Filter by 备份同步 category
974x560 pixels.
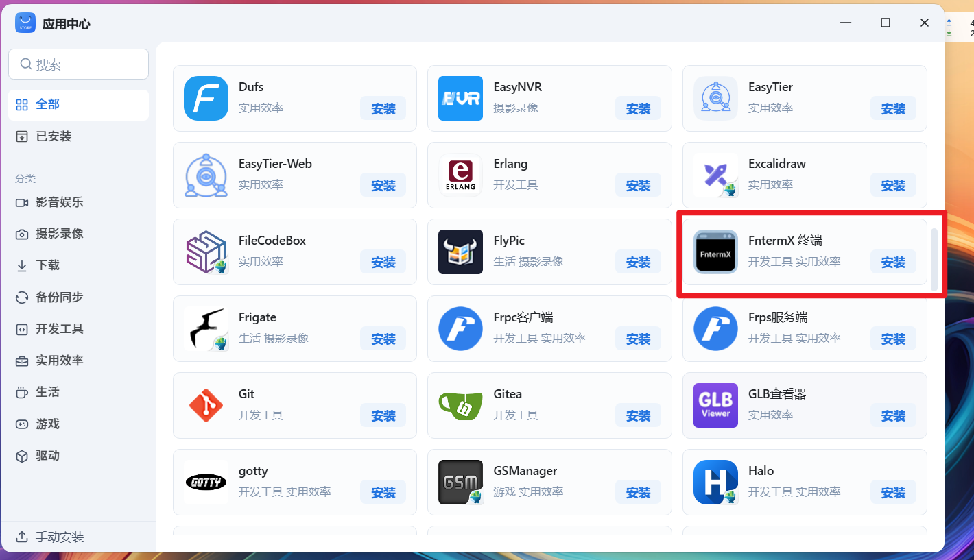click(78, 297)
